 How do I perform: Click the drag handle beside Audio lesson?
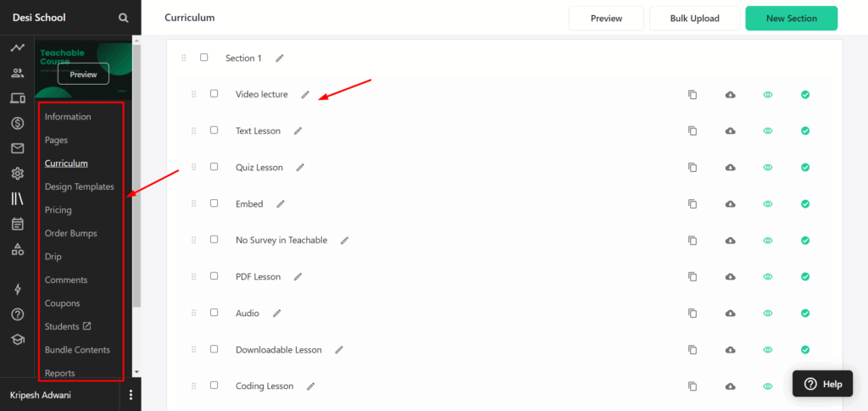193,314
